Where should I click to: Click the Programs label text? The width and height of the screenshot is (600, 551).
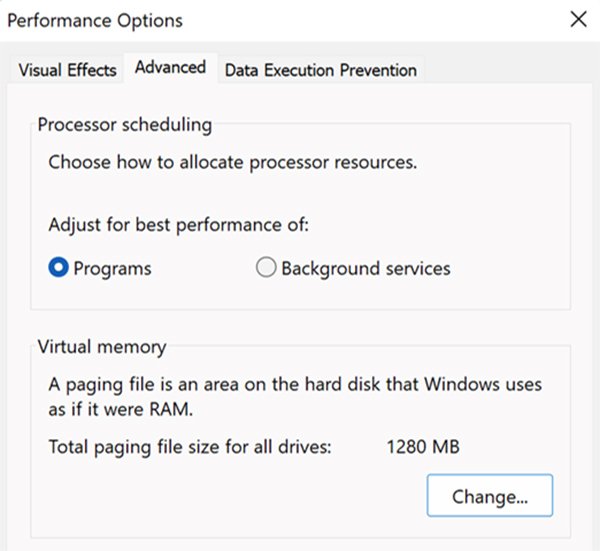112,268
